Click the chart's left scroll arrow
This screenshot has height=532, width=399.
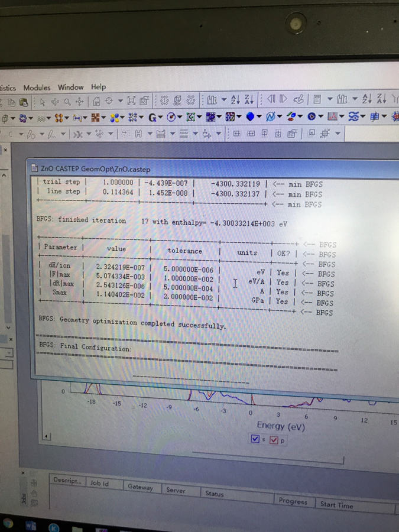[47, 436]
